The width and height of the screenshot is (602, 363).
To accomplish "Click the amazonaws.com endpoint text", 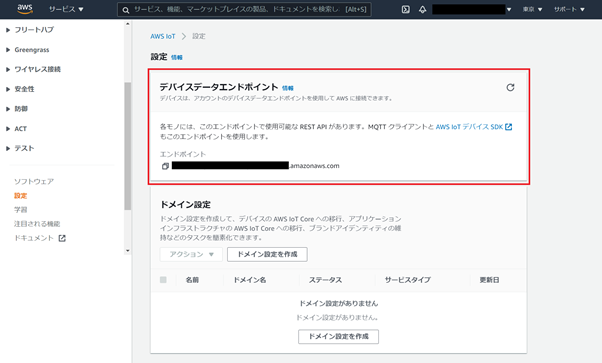I will (314, 166).
